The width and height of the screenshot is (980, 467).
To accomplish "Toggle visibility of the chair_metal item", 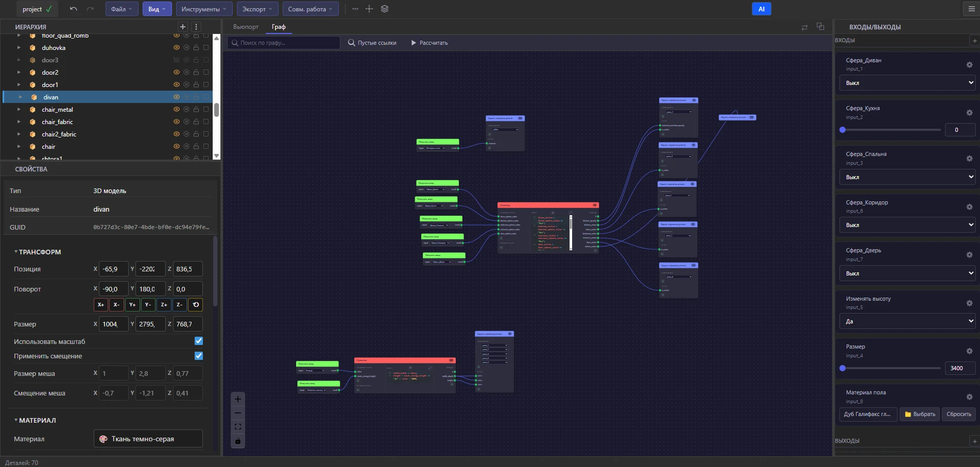I will coord(177,110).
